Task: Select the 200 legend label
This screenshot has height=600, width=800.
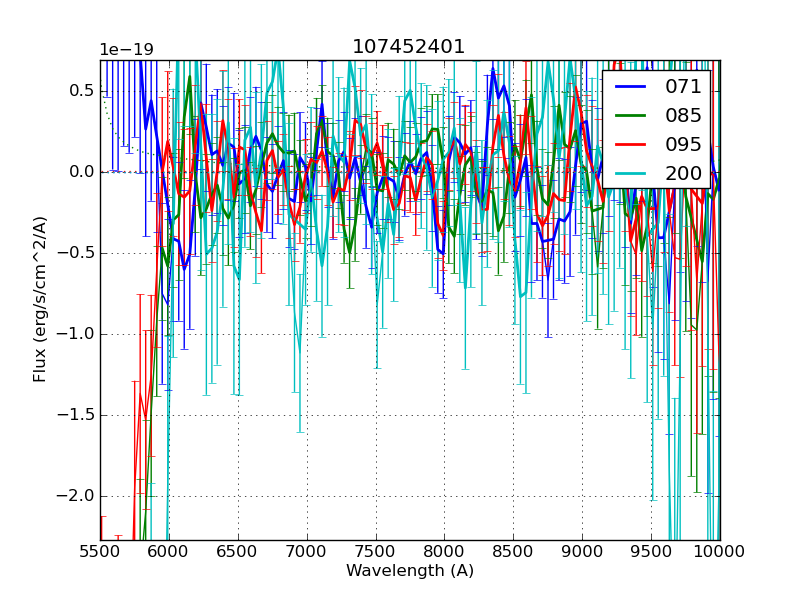Action: [x=683, y=173]
